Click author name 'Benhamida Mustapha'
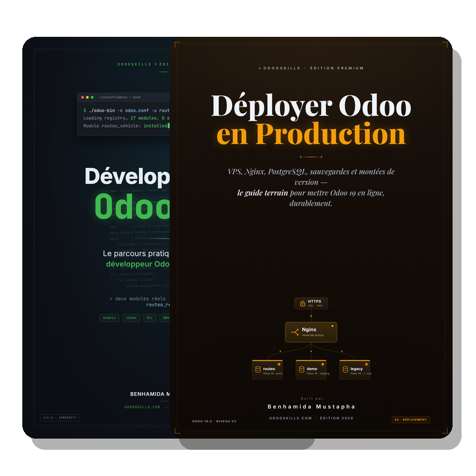The width and height of the screenshot is (476, 476). [311, 407]
